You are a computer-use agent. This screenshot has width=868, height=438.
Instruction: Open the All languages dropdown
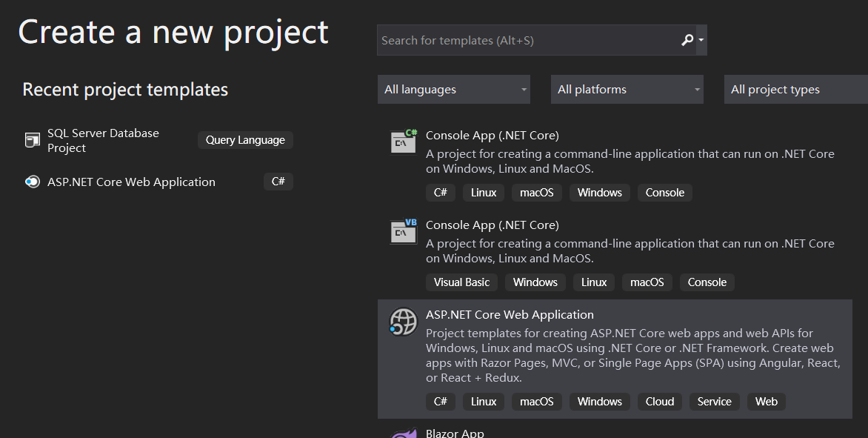[454, 89]
